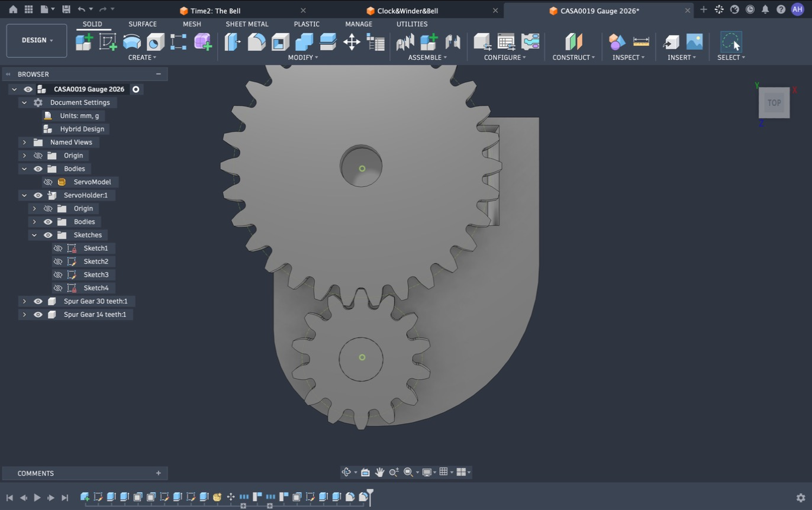Switch to the SURFACE tab
This screenshot has height=510, width=812.
pos(143,24)
